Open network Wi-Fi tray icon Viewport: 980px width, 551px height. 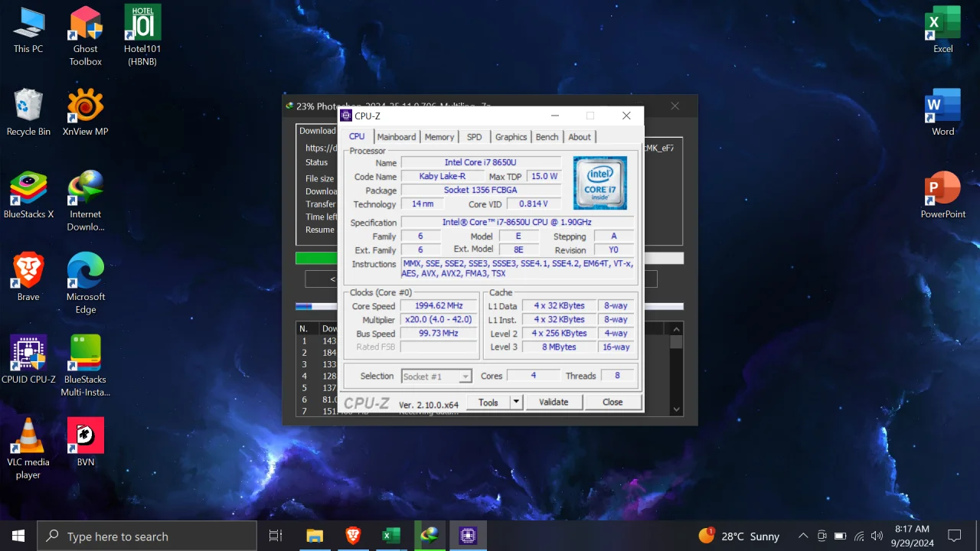859,536
